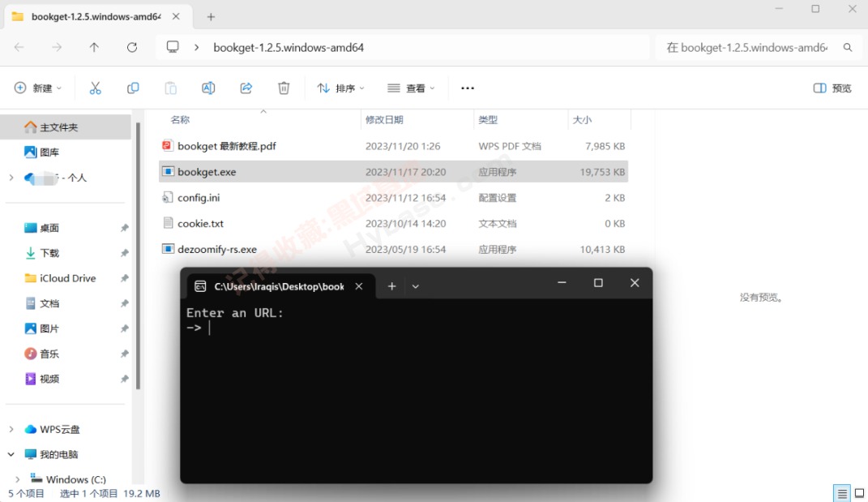Close the bookget-1.2.5 Explorer tab

click(176, 16)
